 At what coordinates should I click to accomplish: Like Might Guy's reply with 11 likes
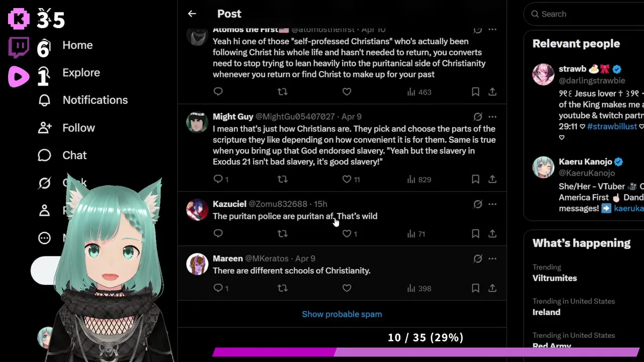pos(352,179)
